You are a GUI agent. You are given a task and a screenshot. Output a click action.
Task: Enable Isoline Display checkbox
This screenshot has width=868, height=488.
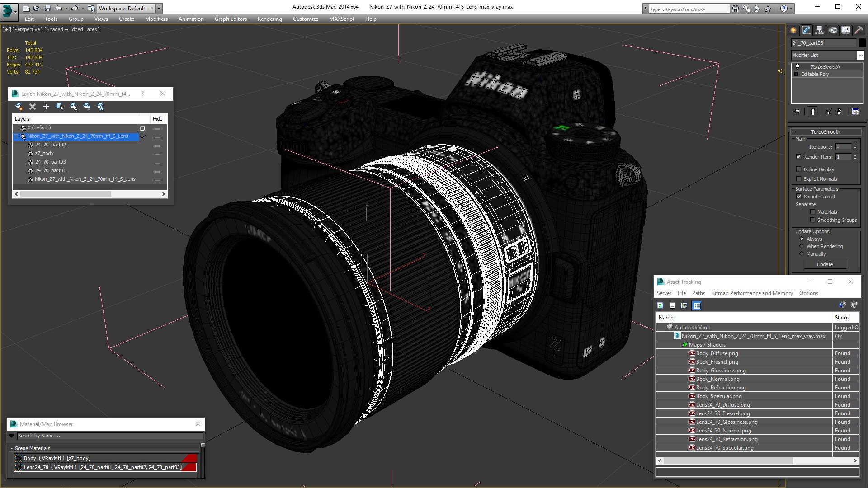coord(798,169)
